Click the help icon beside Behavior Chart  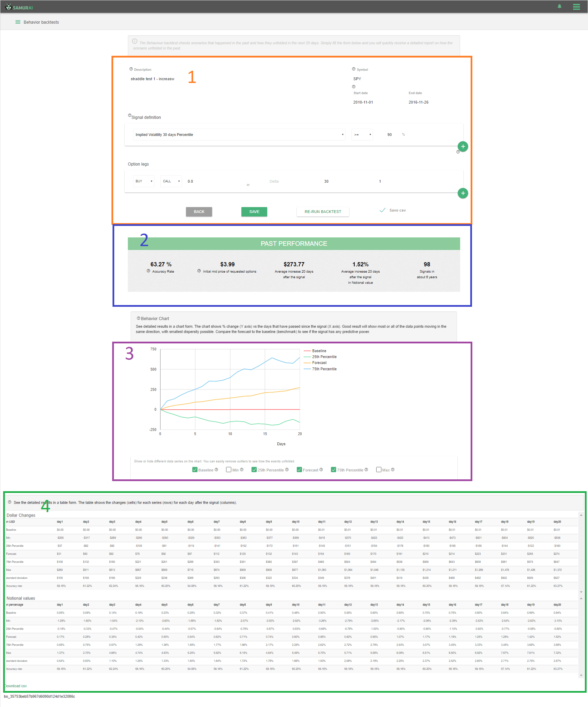tap(138, 318)
